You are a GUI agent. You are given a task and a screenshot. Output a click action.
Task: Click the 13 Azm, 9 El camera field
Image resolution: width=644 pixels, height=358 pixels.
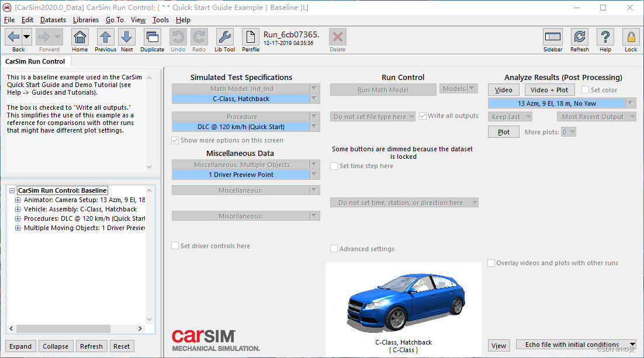click(557, 103)
